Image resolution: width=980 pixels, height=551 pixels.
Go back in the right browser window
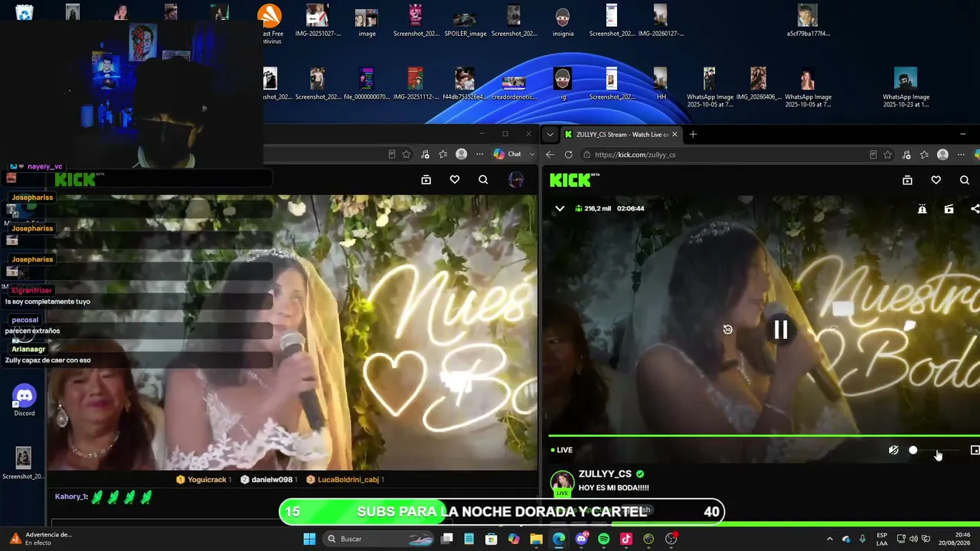pos(550,155)
